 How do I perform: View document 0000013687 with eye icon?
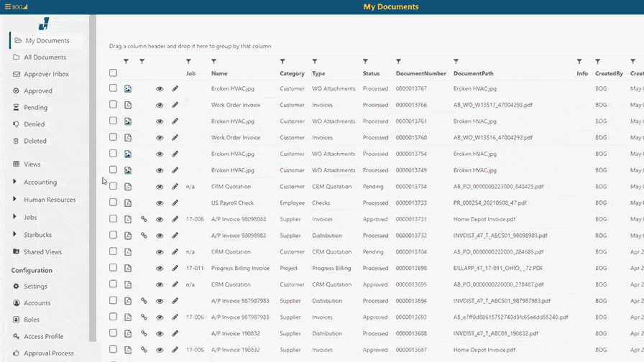point(160,350)
